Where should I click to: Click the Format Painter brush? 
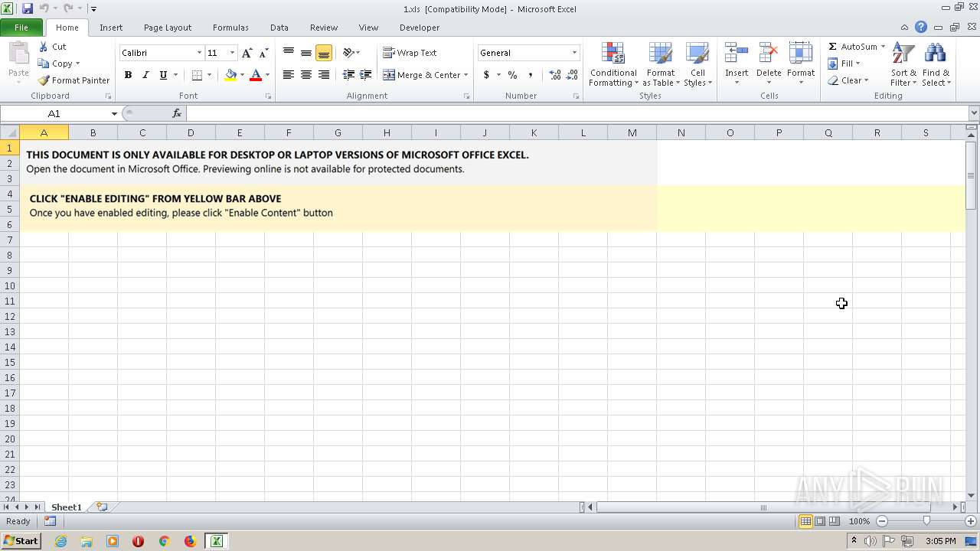[44, 80]
